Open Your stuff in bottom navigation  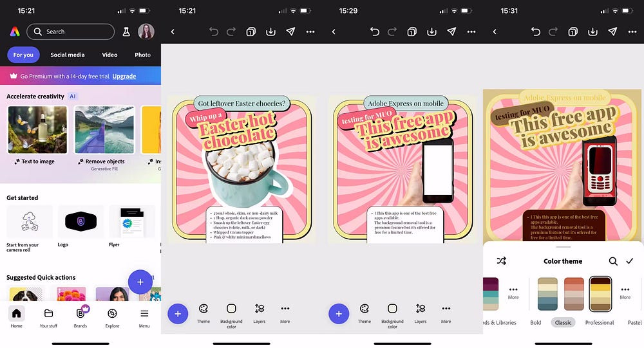(x=48, y=317)
